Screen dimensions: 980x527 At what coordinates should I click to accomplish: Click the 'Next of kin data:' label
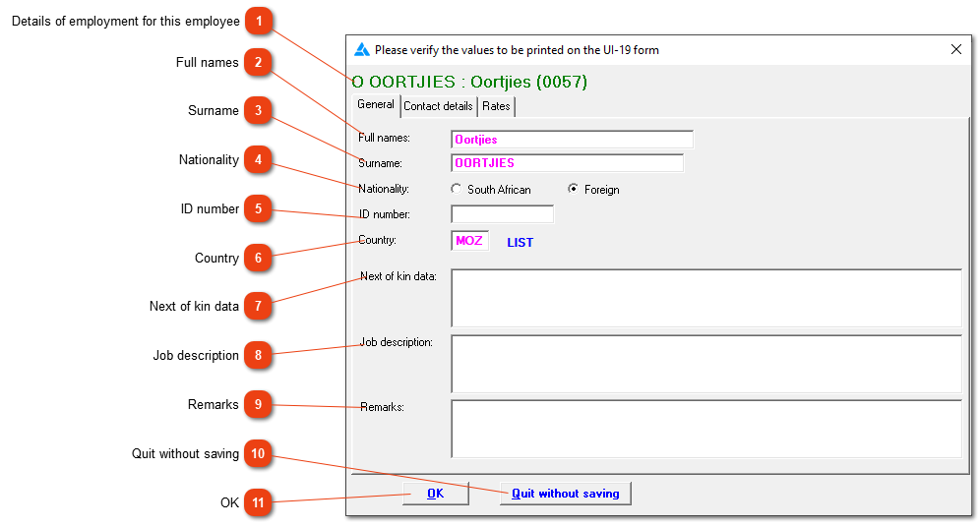[398, 276]
